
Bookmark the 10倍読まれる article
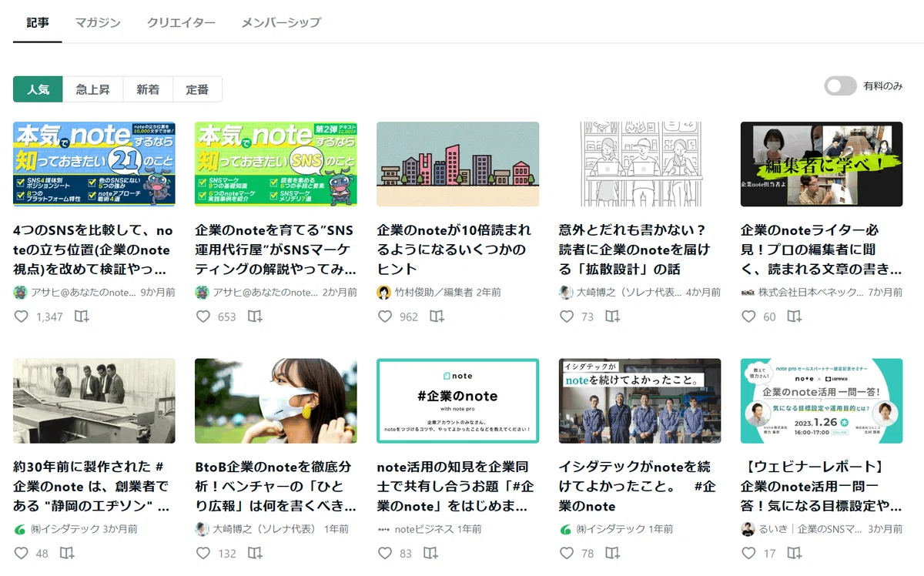pos(437,316)
